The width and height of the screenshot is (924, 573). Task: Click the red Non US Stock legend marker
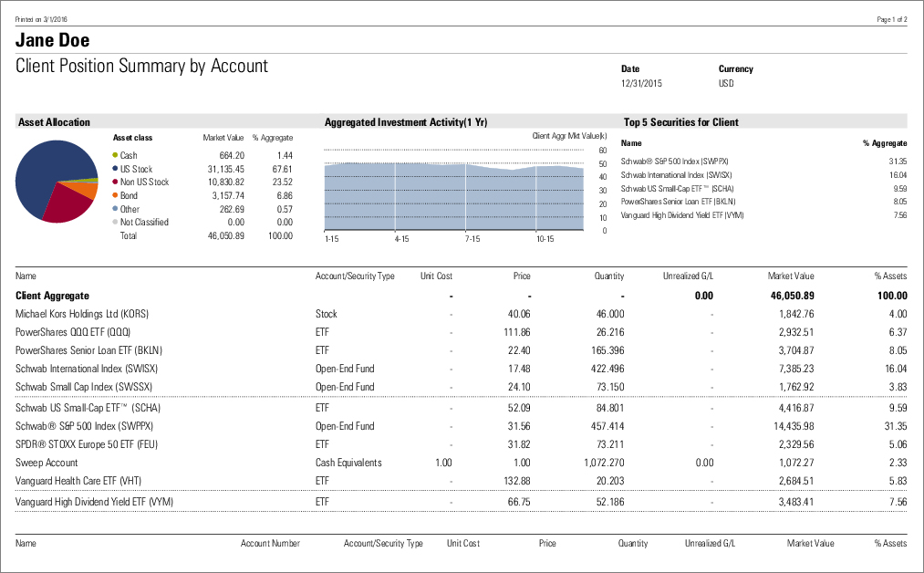115,182
